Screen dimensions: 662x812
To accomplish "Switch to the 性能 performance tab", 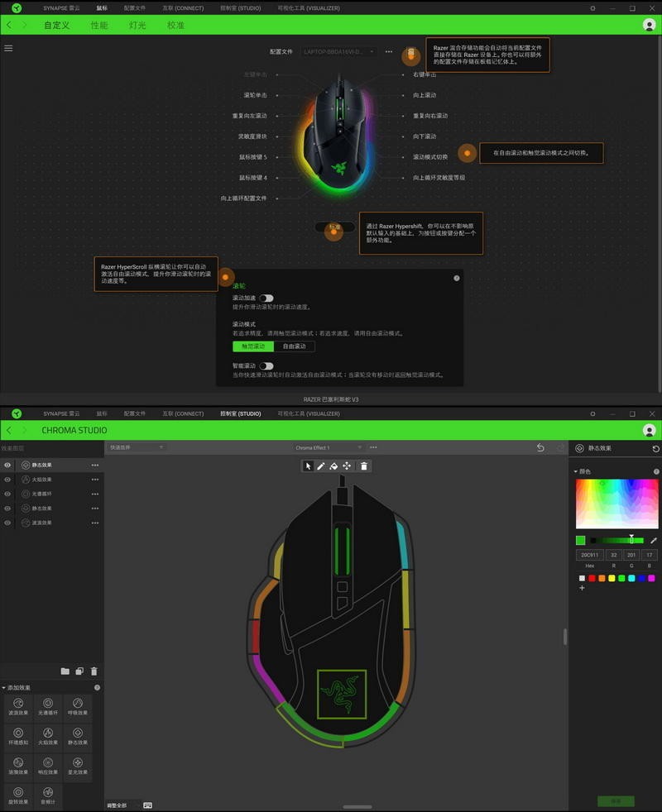I will [99, 25].
